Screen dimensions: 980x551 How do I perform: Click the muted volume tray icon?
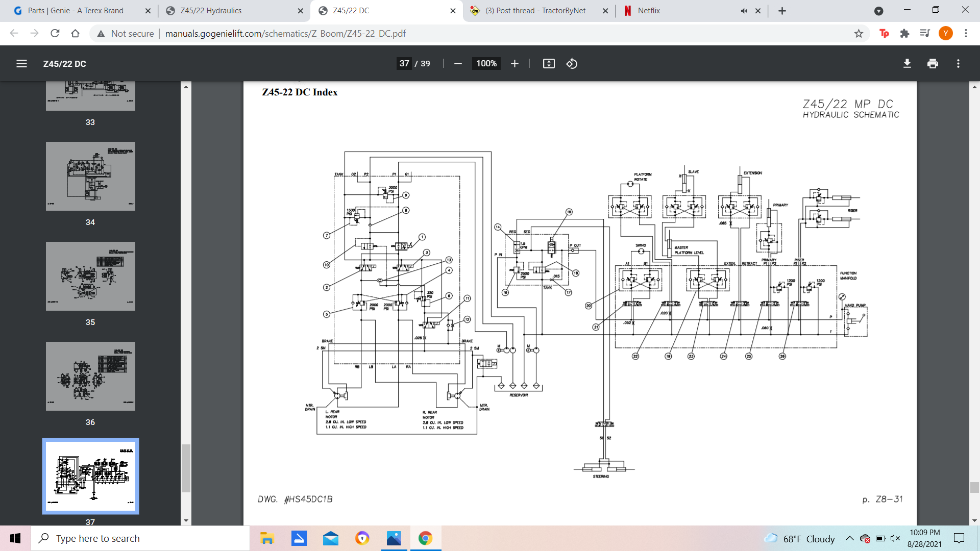895,538
